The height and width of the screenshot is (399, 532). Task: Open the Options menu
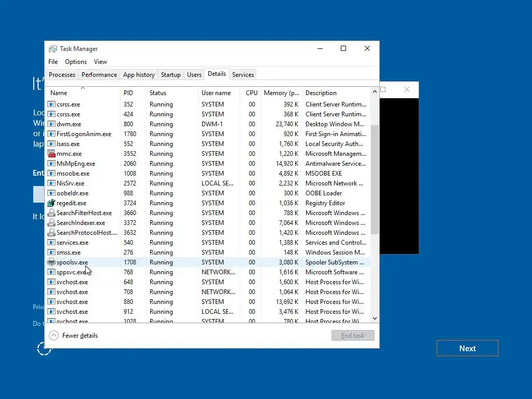(x=76, y=62)
